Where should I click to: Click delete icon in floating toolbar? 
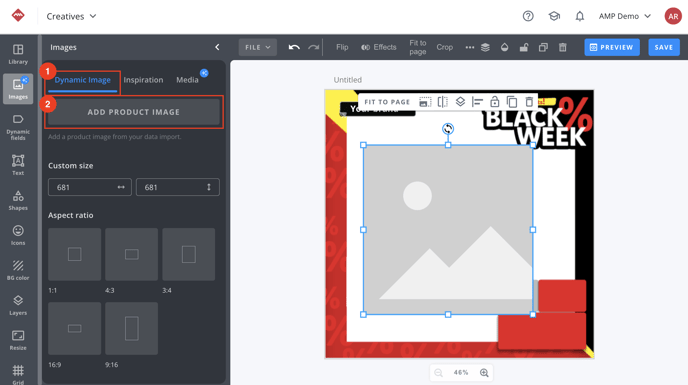click(529, 102)
